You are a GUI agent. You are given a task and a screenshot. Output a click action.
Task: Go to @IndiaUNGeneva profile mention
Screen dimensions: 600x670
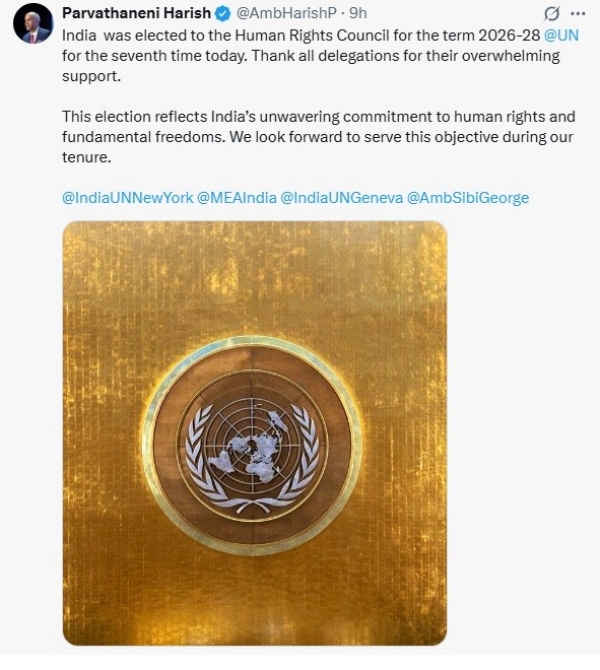[341, 197]
